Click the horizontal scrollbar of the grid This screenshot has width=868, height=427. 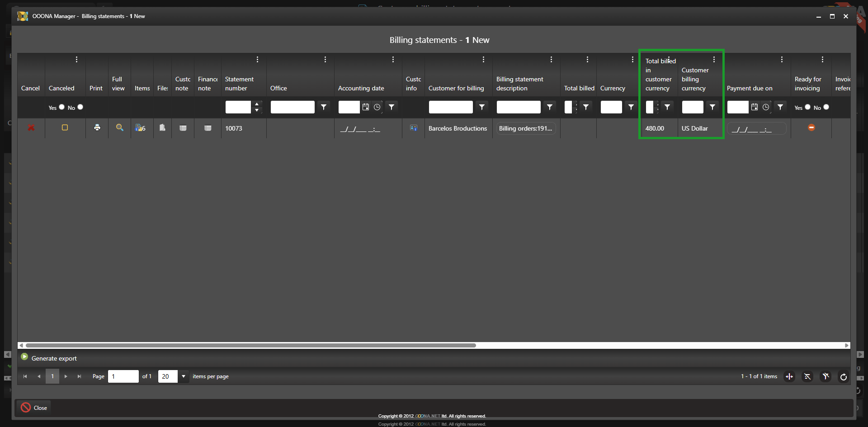[251, 345]
